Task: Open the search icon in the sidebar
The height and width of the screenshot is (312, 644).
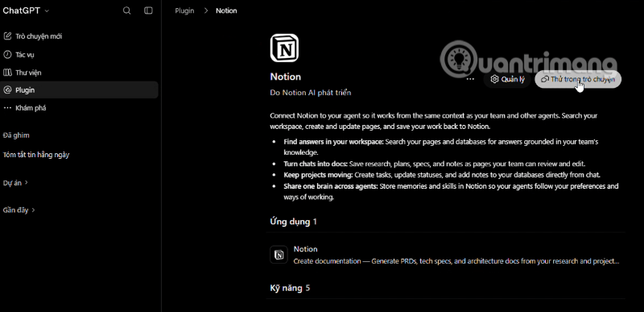Action: [127, 10]
